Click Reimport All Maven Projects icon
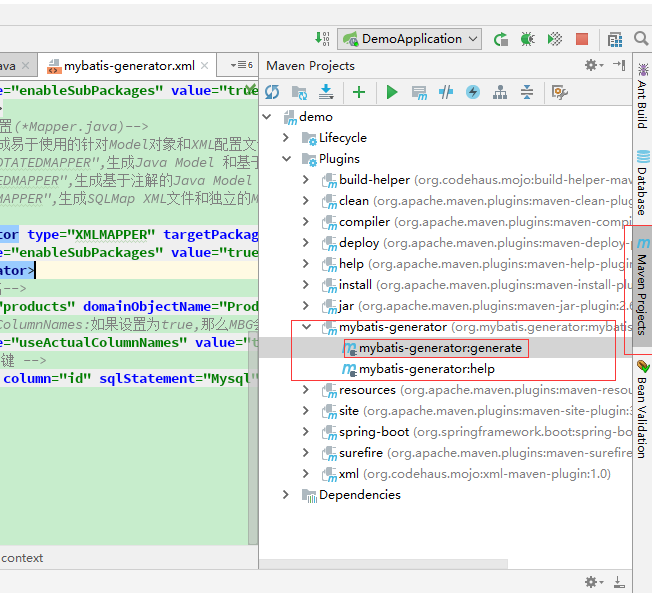Viewport: 652px width, 593px height. (272, 92)
